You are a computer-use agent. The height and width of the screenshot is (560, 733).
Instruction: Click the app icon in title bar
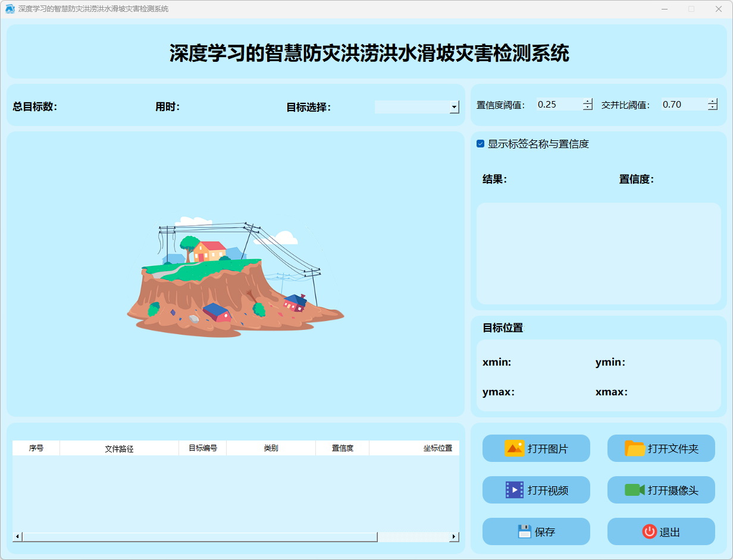(10, 9)
